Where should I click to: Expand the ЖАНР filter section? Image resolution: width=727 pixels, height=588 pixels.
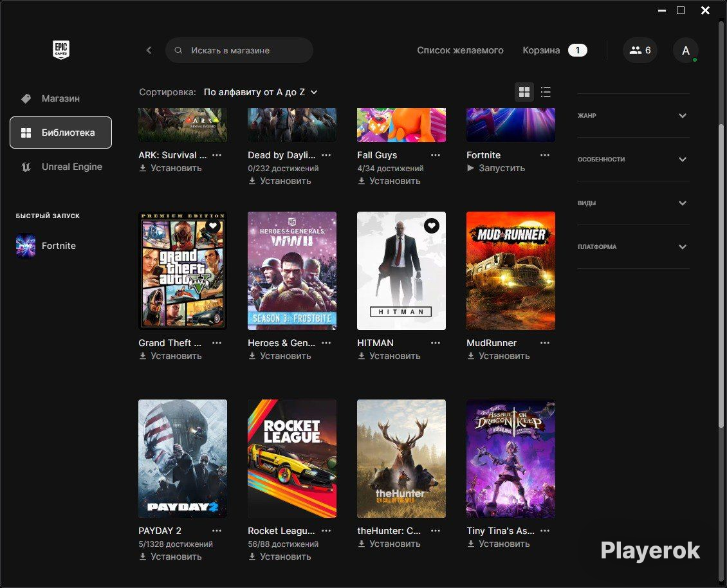pos(633,115)
